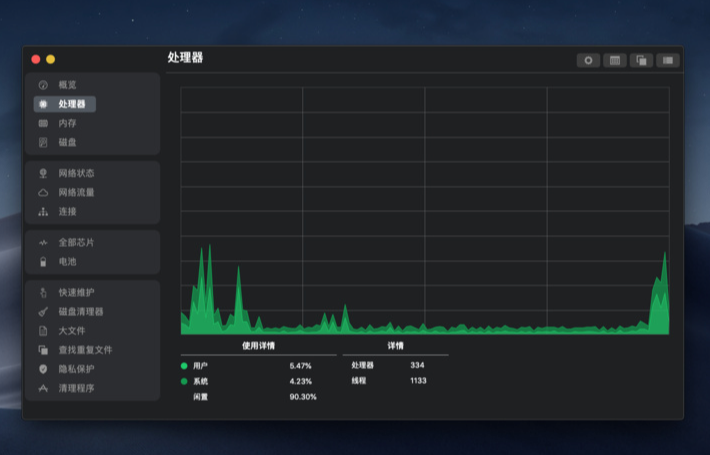
Task: Click the circle record toolbar button
Action: pos(588,60)
